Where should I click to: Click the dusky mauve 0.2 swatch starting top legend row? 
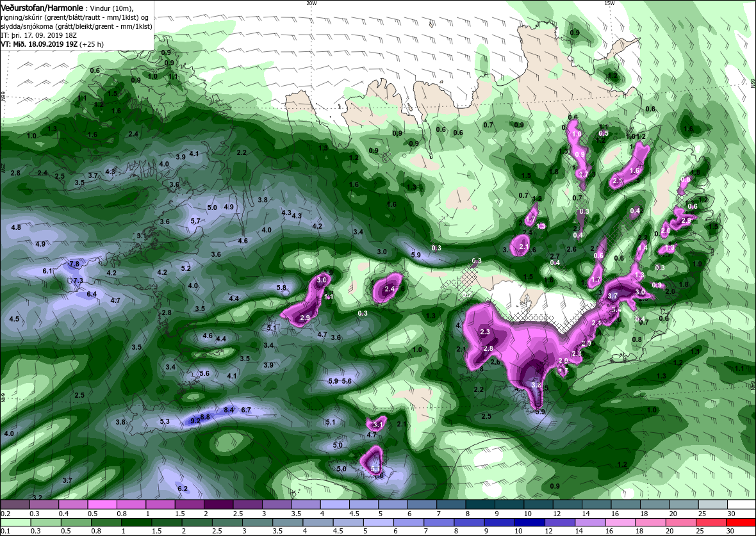[15, 504]
